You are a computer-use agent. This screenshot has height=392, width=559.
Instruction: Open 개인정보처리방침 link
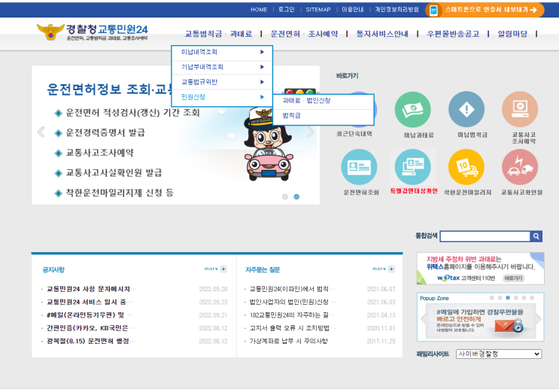pos(396,10)
